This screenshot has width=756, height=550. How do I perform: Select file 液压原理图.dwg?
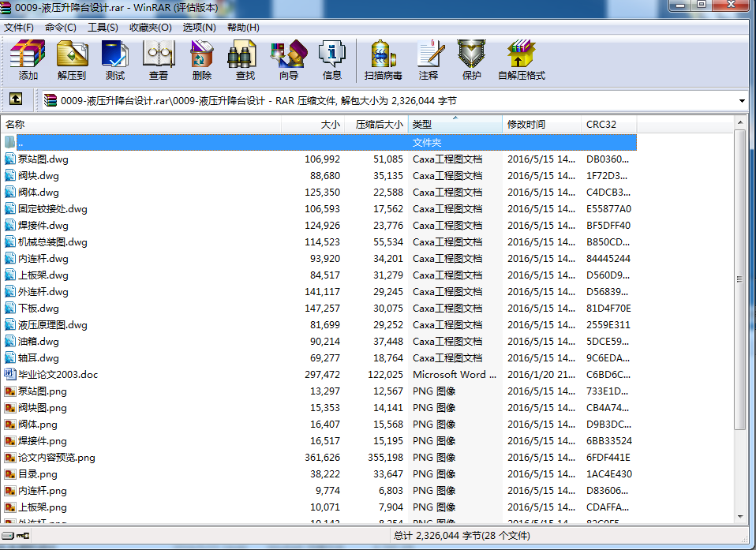point(53,324)
